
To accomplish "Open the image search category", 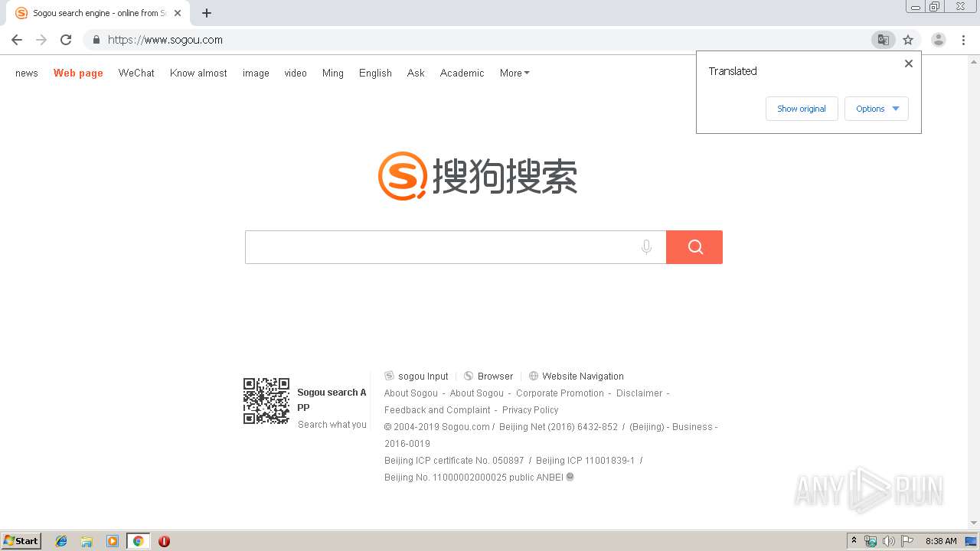I will [x=256, y=73].
